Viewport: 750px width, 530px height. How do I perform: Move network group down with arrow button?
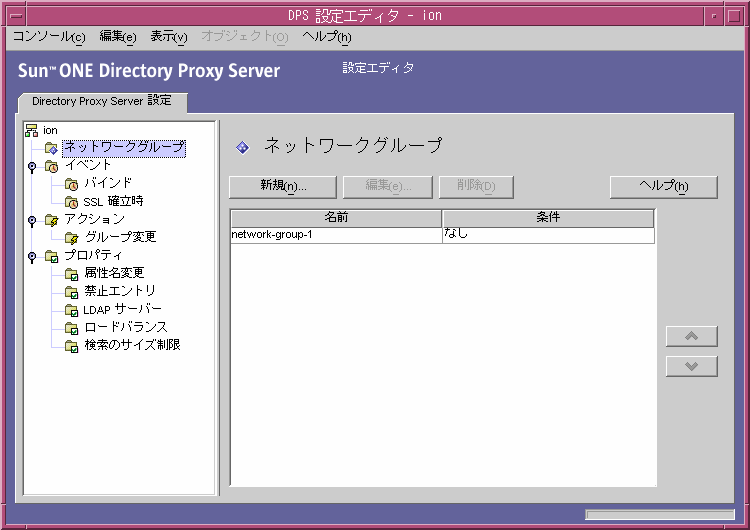[692, 366]
